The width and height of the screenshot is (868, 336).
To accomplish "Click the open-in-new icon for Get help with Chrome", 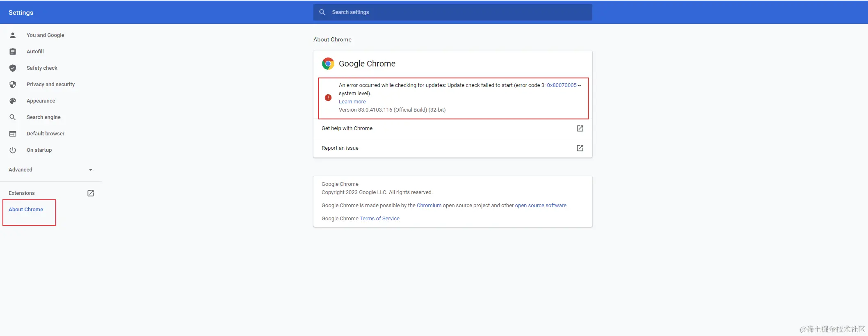I will [x=580, y=128].
